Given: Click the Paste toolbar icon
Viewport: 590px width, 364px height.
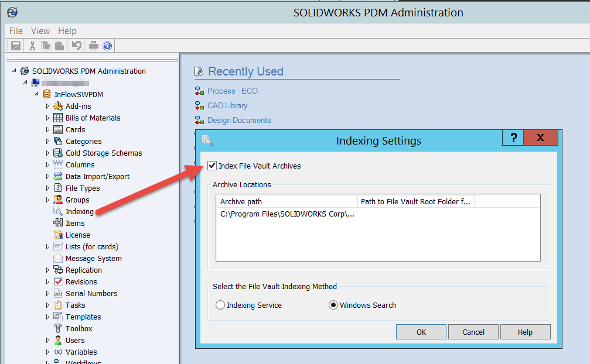Looking at the screenshot, I should [59, 46].
